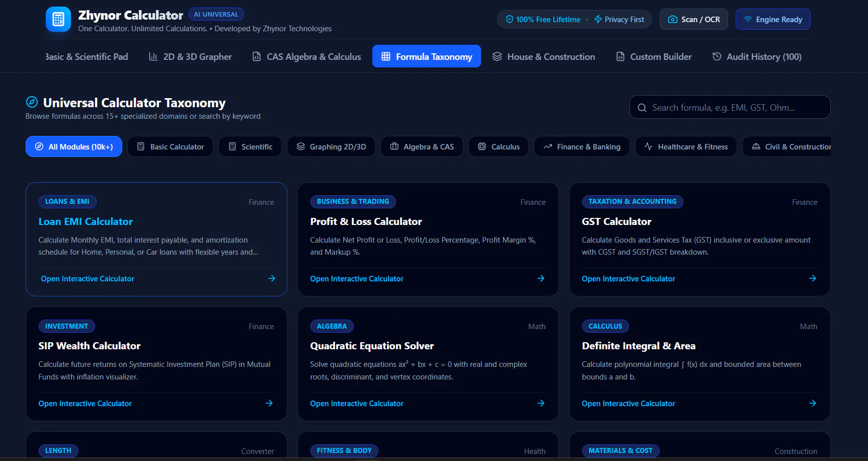The height and width of the screenshot is (461, 868).
Task: Go to House & Construction tab
Action: (x=543, y=56)
